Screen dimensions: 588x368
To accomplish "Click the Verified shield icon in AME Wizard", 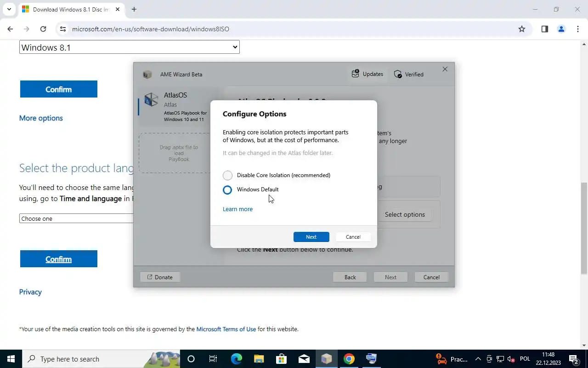I will [398, 74].
